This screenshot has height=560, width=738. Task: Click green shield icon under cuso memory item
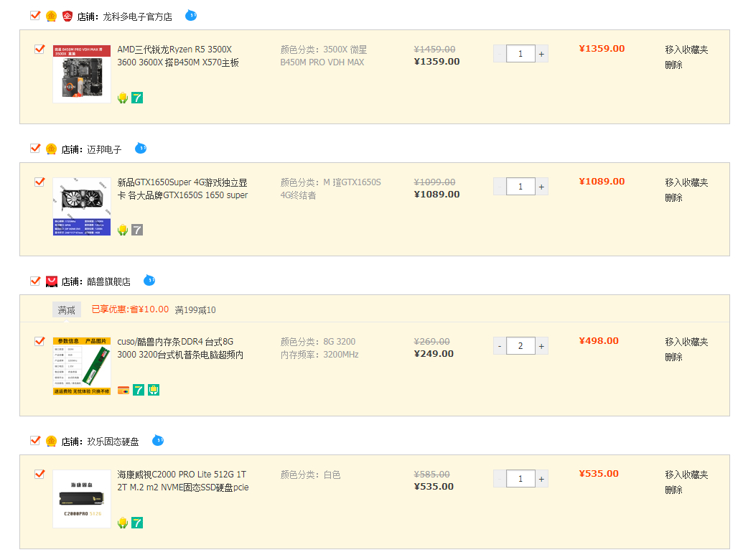click(x=154, y=390)
